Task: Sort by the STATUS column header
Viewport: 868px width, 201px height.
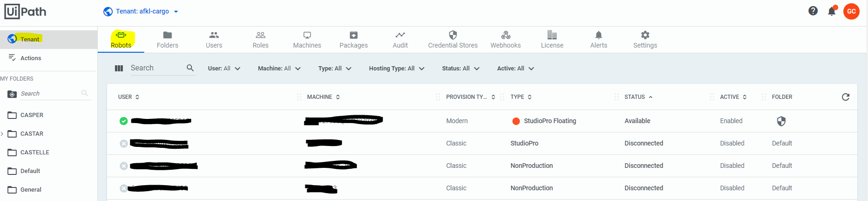Action: tap(639, 97)
